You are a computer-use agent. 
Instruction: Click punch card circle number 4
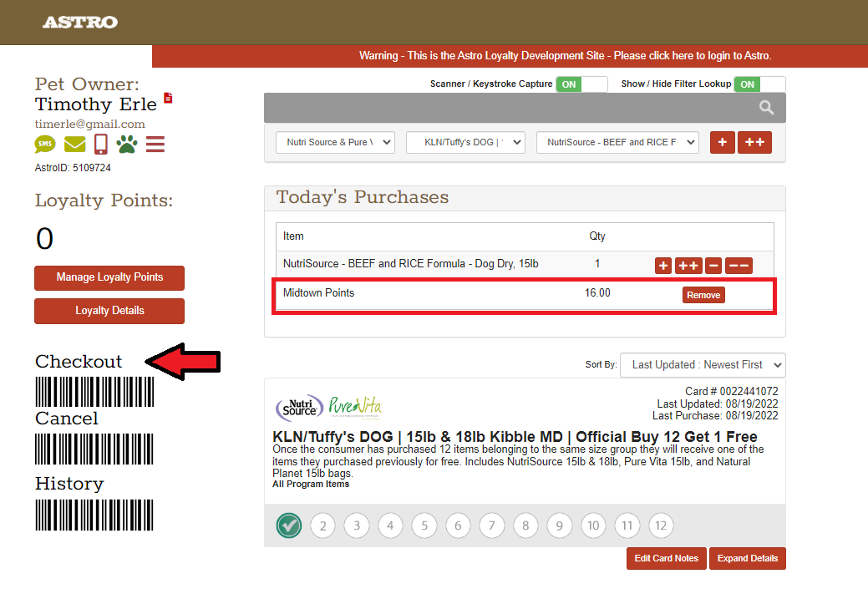pyautogui.click(x=391, y=525)
